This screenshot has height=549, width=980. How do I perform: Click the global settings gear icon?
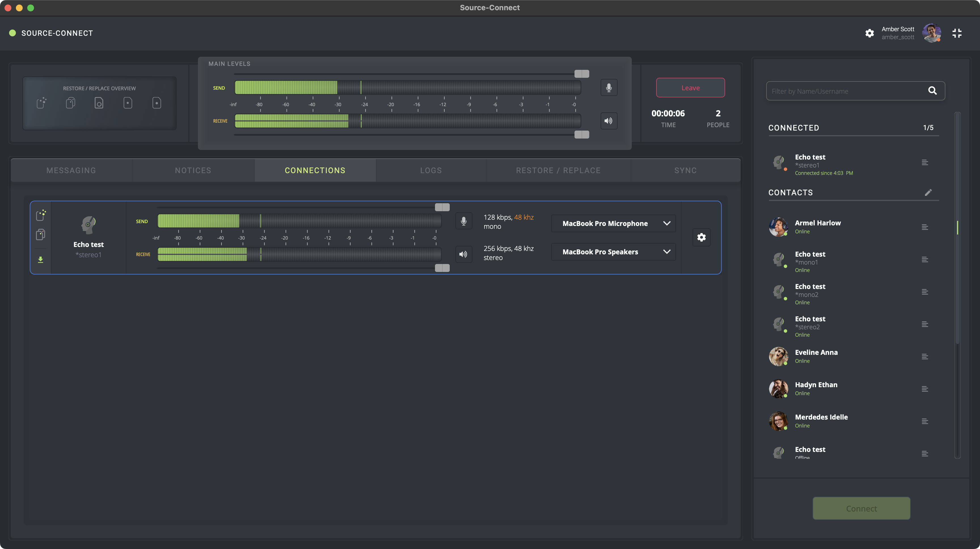coord(869,33)
